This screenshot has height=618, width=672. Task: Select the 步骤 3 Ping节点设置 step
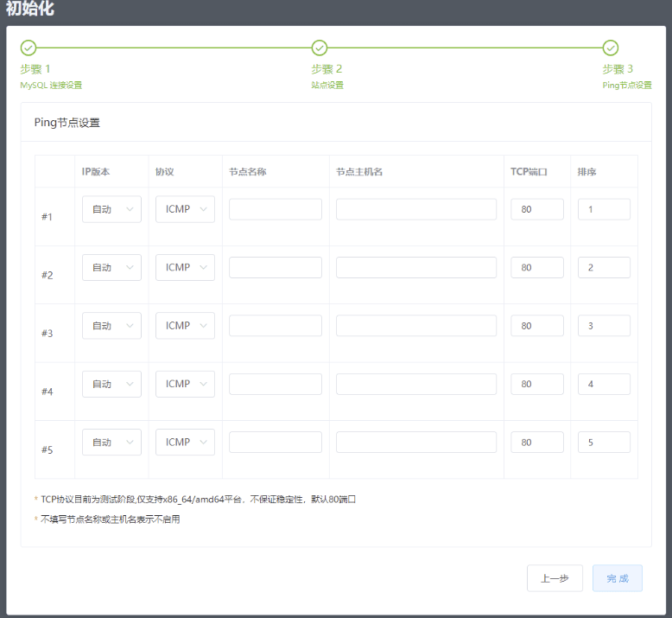626,76
